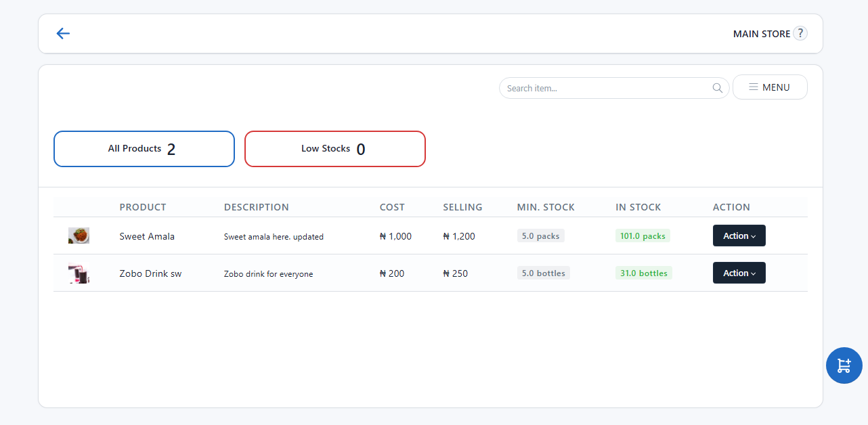Click the PRODUCT column header
The width and height of the screenshot is (868, 425).
click(143, 207)
